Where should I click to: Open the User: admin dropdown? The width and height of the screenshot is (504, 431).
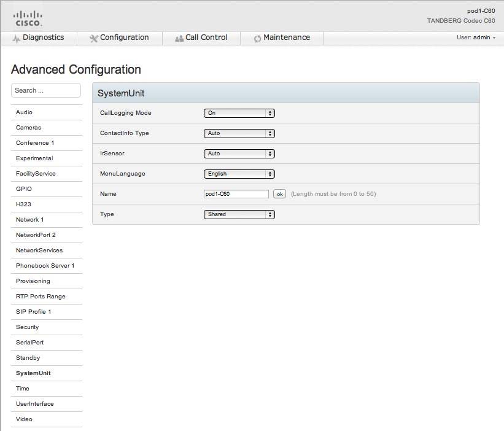click(x=476, y=37)
